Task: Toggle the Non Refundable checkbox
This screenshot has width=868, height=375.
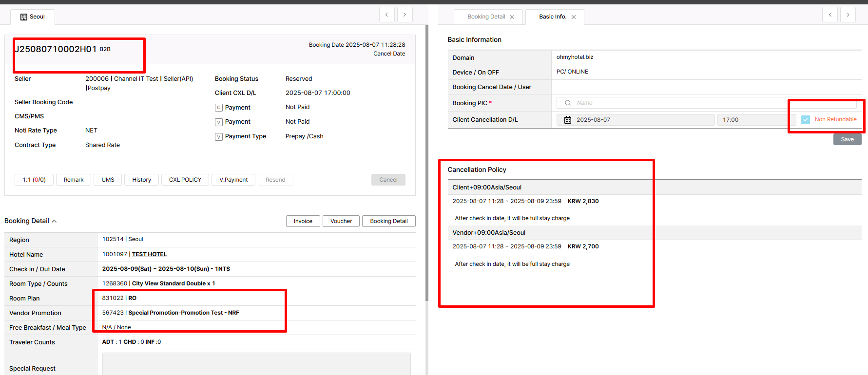Action: 806,120
